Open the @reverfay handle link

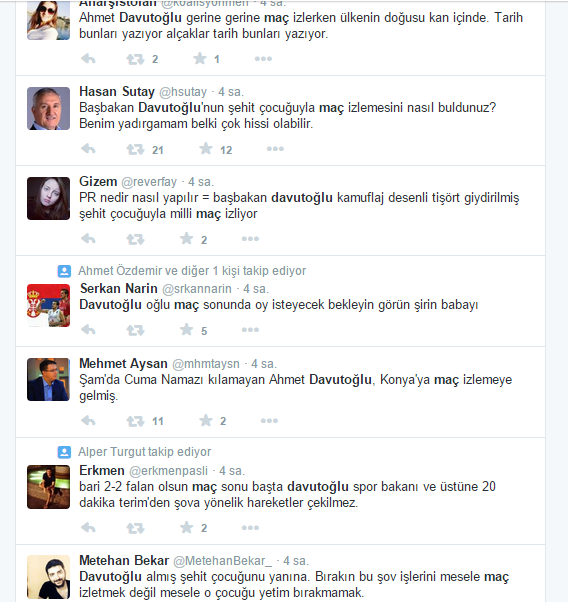[x=149, y=182]
